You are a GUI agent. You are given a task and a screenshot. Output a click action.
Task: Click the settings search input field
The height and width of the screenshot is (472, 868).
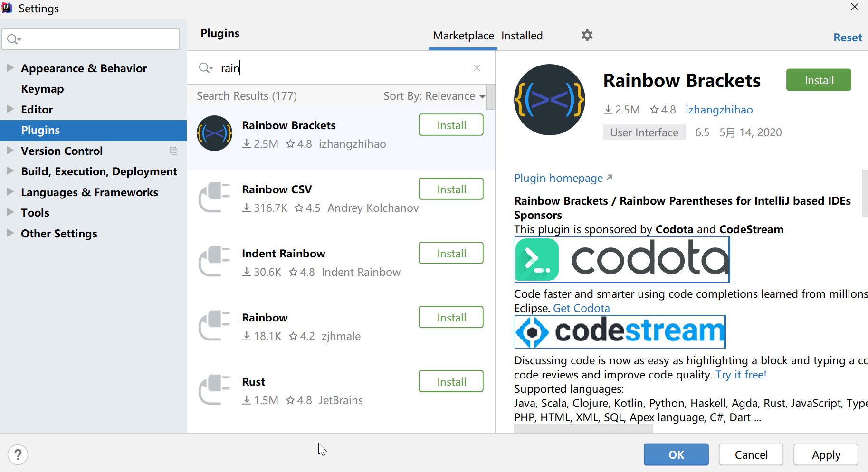pyautogui.click(x=91, y=39)
